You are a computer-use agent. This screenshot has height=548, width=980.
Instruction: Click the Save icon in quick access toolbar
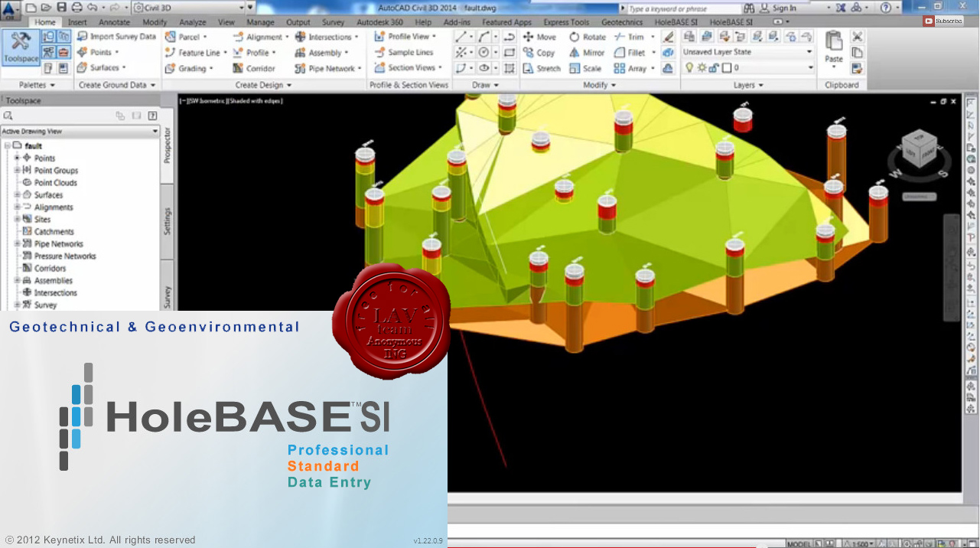tap(61, 8)
